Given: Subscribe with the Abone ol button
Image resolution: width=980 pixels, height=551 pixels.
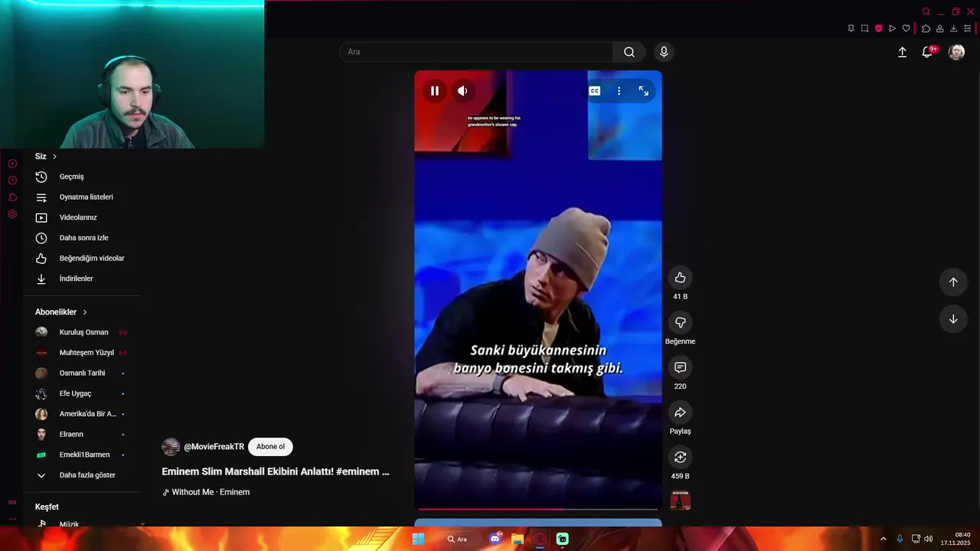Looking at the screenshot, I should pos(270,447).
